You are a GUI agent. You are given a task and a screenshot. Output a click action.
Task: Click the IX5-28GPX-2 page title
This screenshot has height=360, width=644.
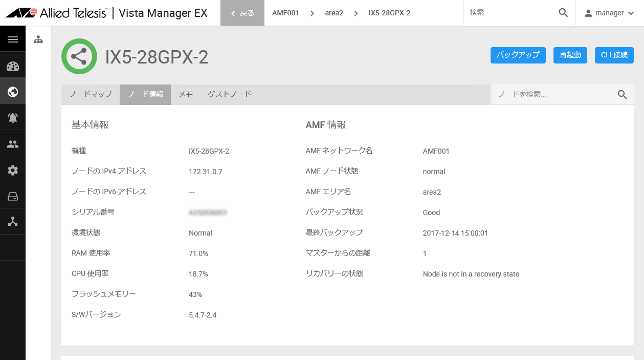(x=157, y=57)
